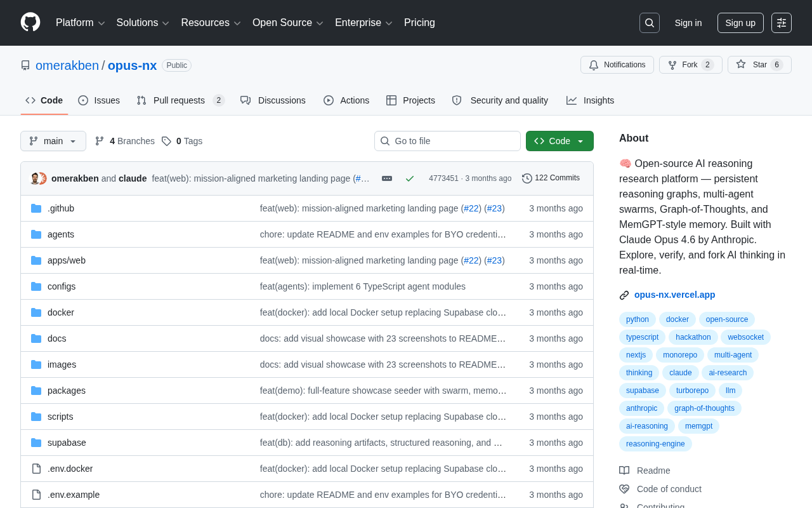Click the Sign up button
Viewport: 812px width, 508px height.
pos(740,23)
